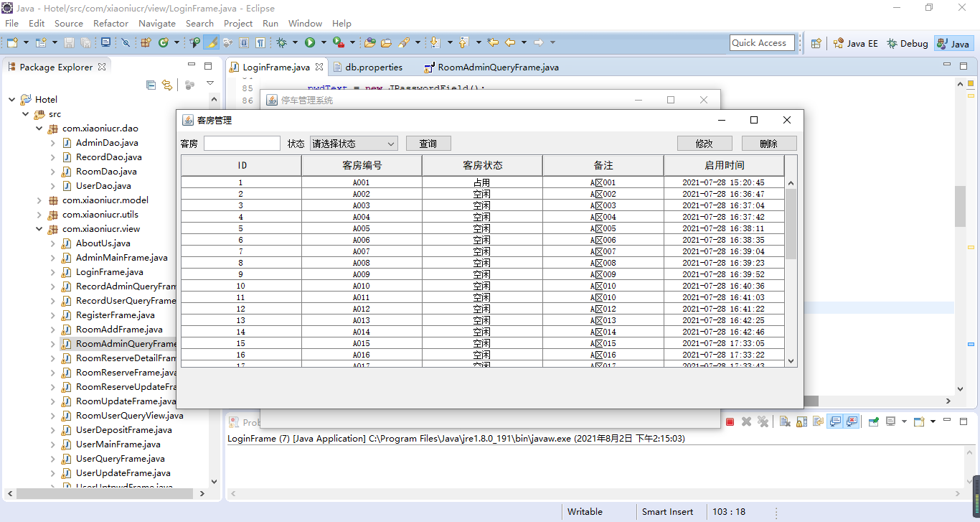980x522 pixels.
Task: Click the Next Annotation arrow icon
Action: 435,43
